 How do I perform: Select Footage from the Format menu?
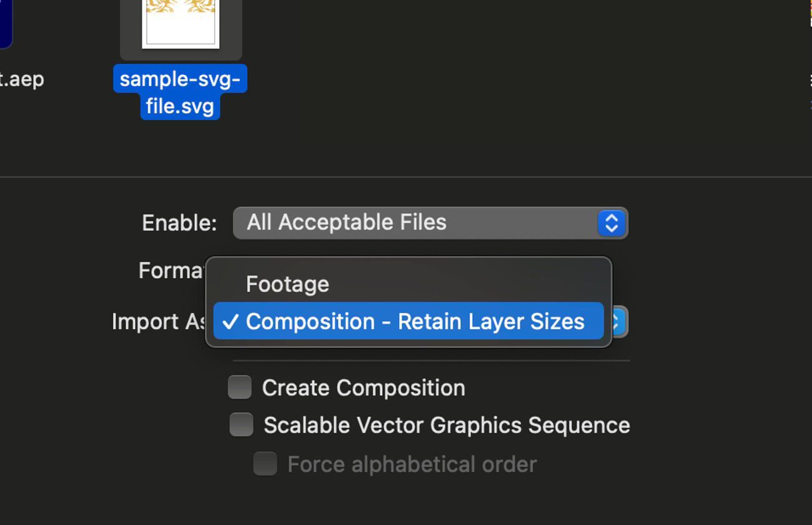pos(287,284)
